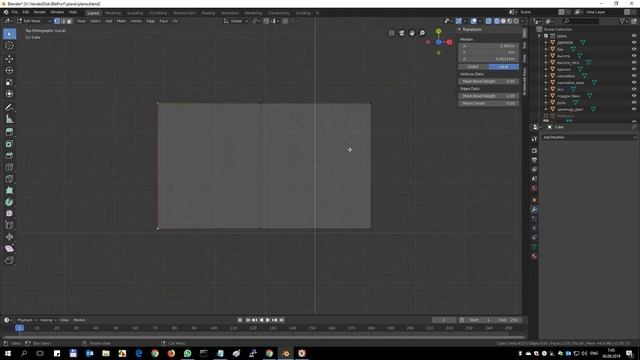The height and width of the screenshot is (360, 640).
Task: Toggle X-ray display in viewport header
Action: [489, 21]
